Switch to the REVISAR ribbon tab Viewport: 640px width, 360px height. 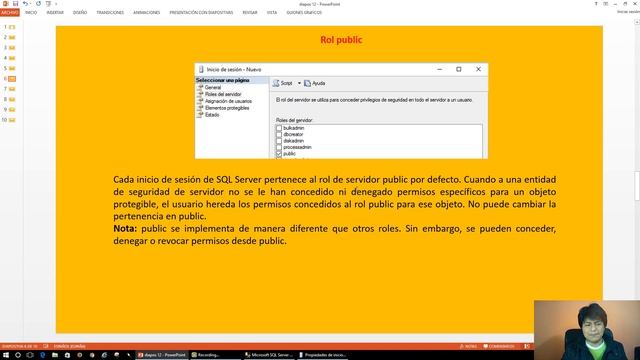click(250, 13)
